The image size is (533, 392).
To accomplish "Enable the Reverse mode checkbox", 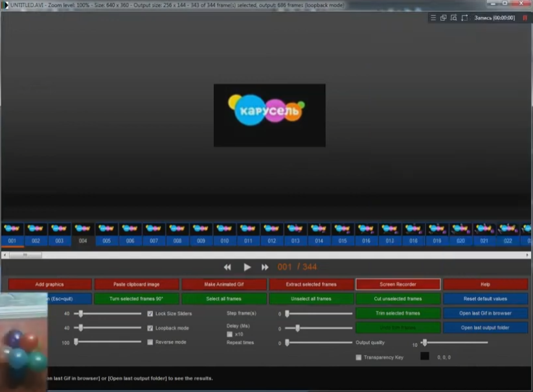I will pyautogui.click(x=150, y=342).
